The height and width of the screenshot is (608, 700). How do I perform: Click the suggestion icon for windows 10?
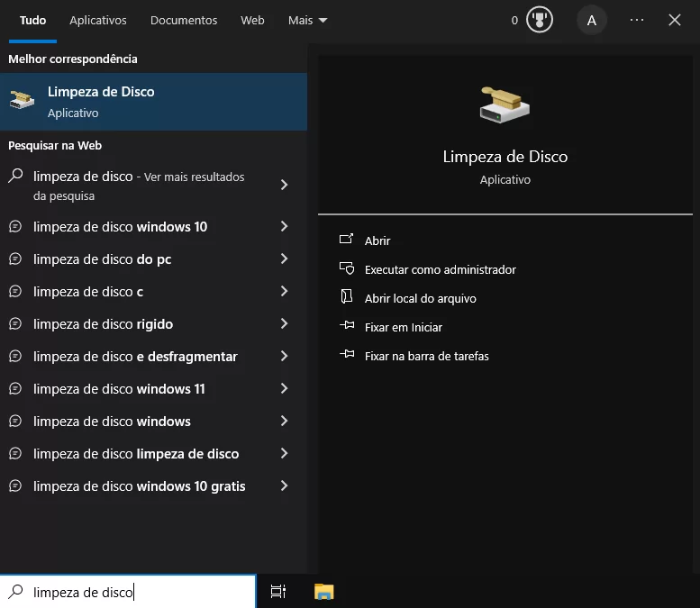[x=15, y=226]
